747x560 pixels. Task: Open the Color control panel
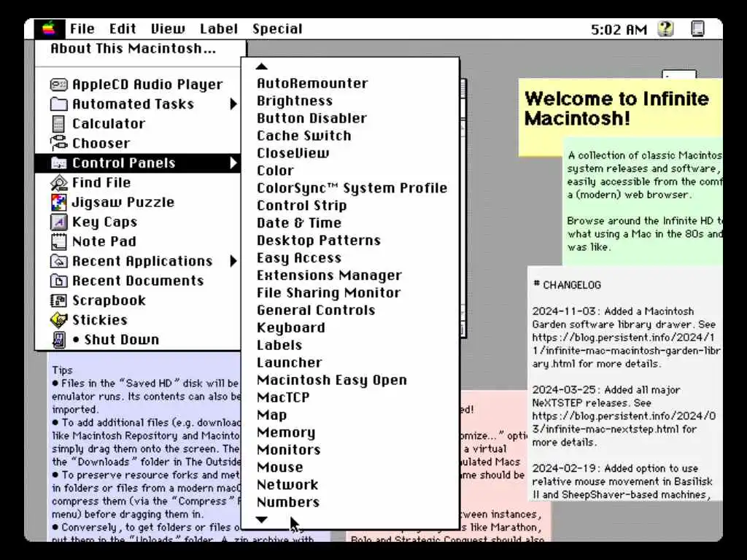click(x=275, y=171)
